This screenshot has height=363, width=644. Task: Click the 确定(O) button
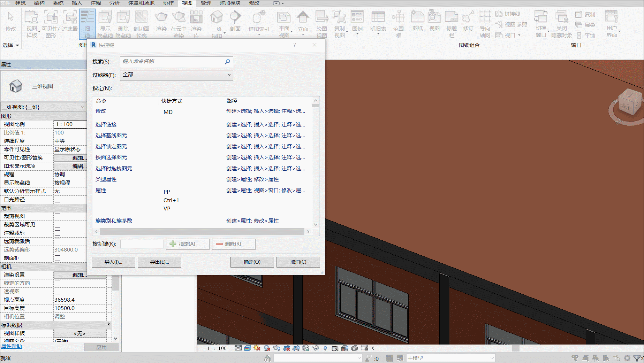252,262
